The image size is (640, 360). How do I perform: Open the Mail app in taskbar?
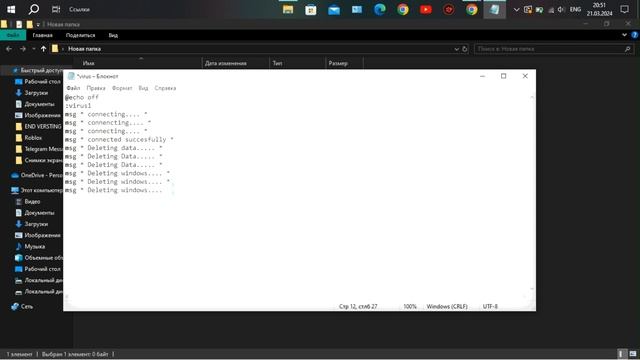point(334,9)
